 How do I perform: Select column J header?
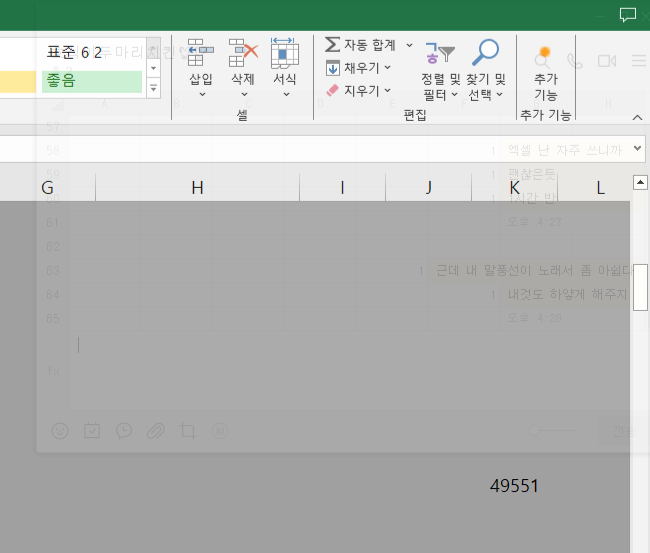429,188
